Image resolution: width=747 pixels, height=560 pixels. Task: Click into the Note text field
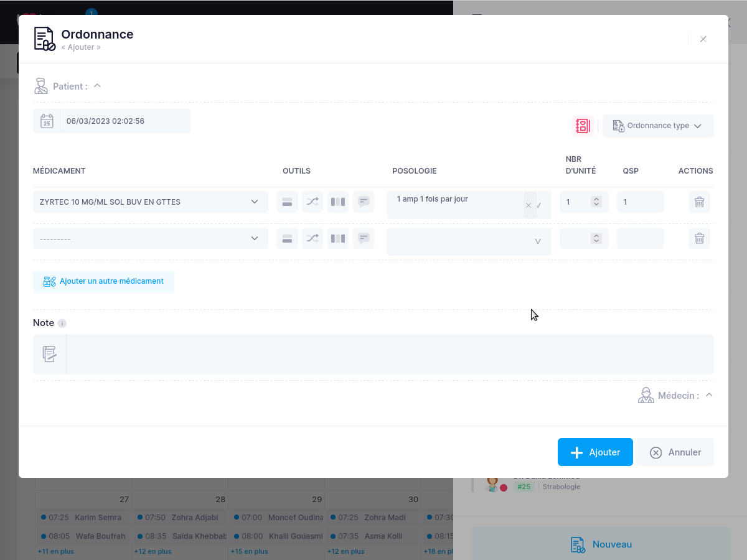389,354
